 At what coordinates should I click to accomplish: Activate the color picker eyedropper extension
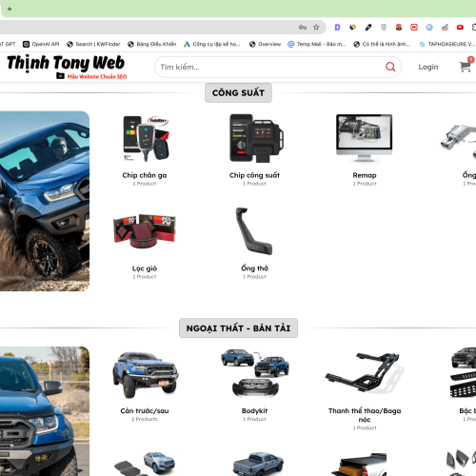point(368,28)
